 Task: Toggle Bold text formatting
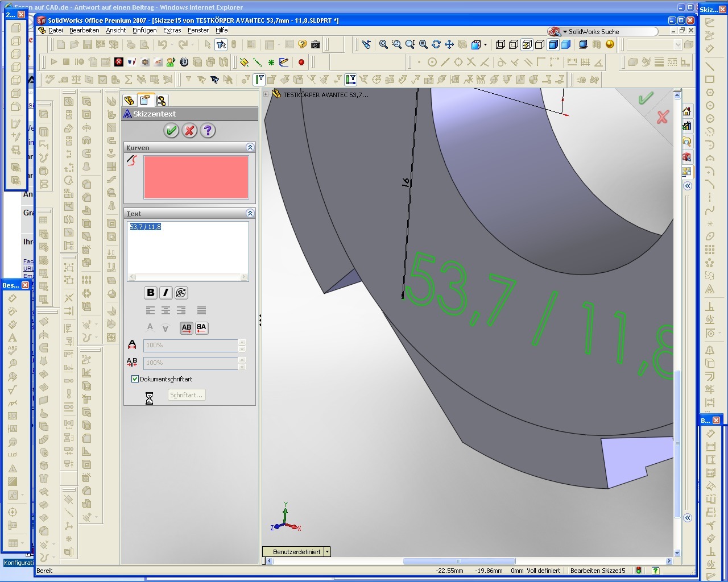coord(150,293)
